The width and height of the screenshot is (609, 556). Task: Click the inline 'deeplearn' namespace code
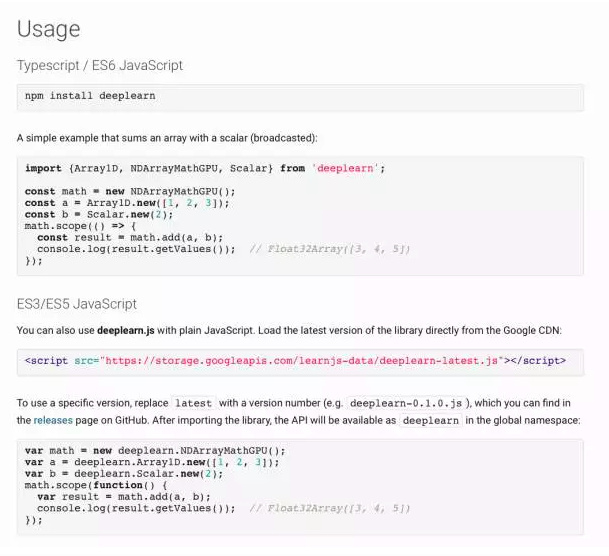click(x=431, y=420)
